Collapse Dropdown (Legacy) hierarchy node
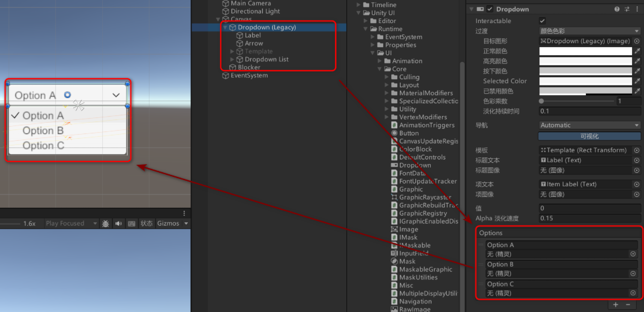This screenshot has height=312, width=644. [x=225, y=27]
